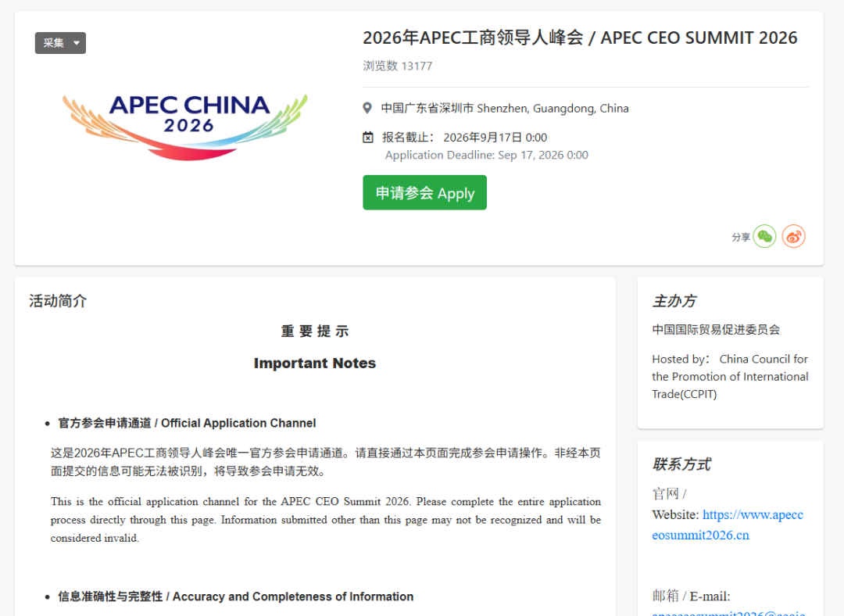This screenshot has height=616, width=844.
Task: Click the Shenzhen, Guangdong, China location text
Action: pos(505,108)
